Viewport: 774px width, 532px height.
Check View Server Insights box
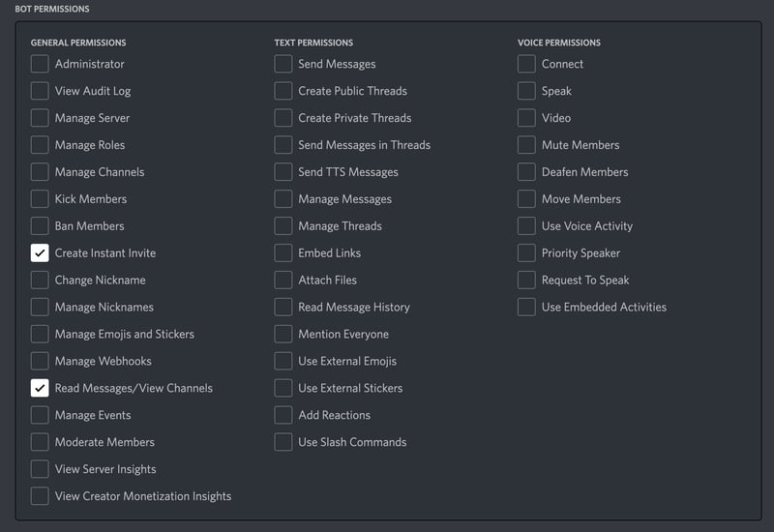[40, 469]
